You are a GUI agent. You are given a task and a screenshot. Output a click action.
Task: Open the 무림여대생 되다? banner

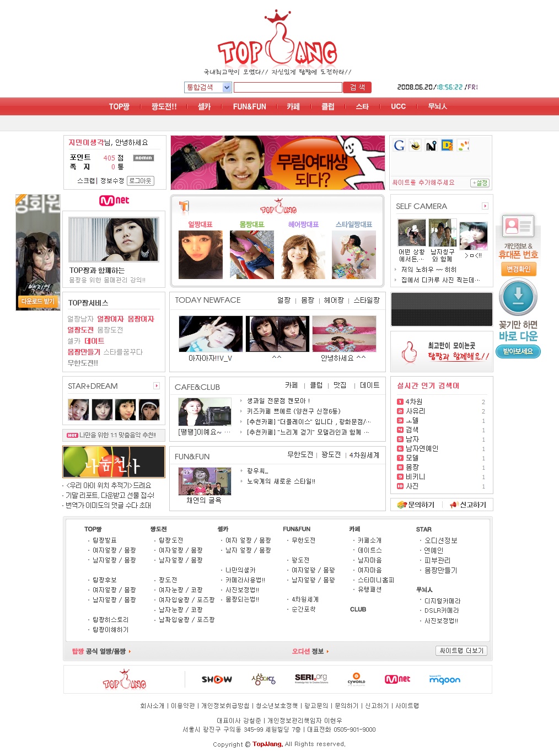coord(278,163)
